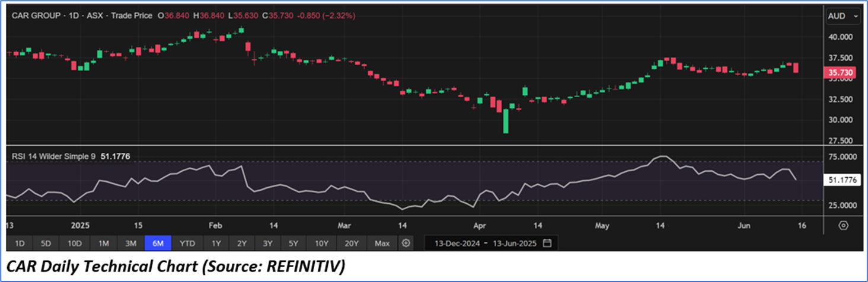Set chart range to 2Y
This screenshot has width=868, height=282.
243,243
